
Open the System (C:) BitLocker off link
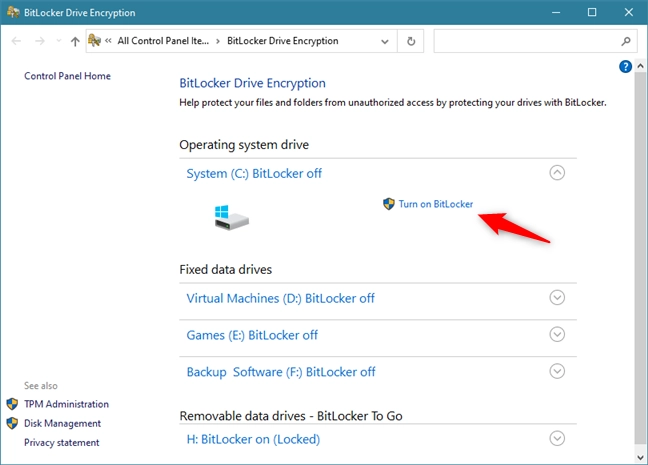pos(254,174)
